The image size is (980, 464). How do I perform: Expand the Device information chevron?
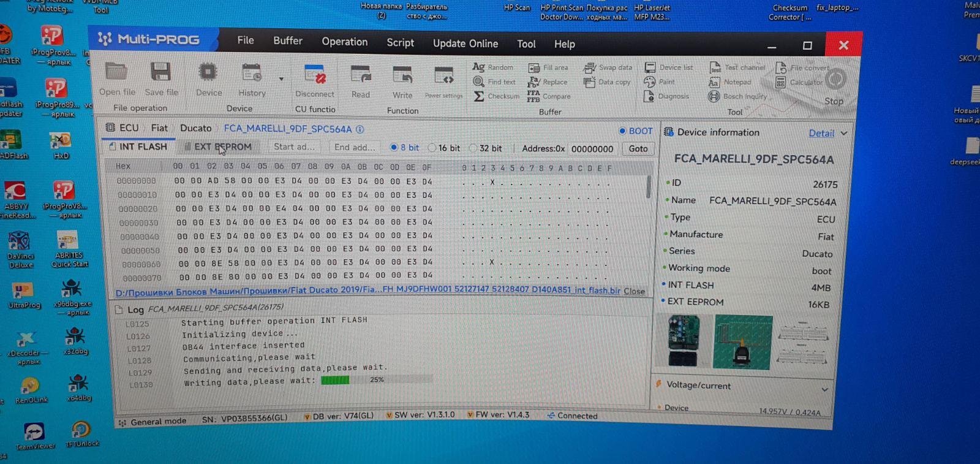coord(844,133)
